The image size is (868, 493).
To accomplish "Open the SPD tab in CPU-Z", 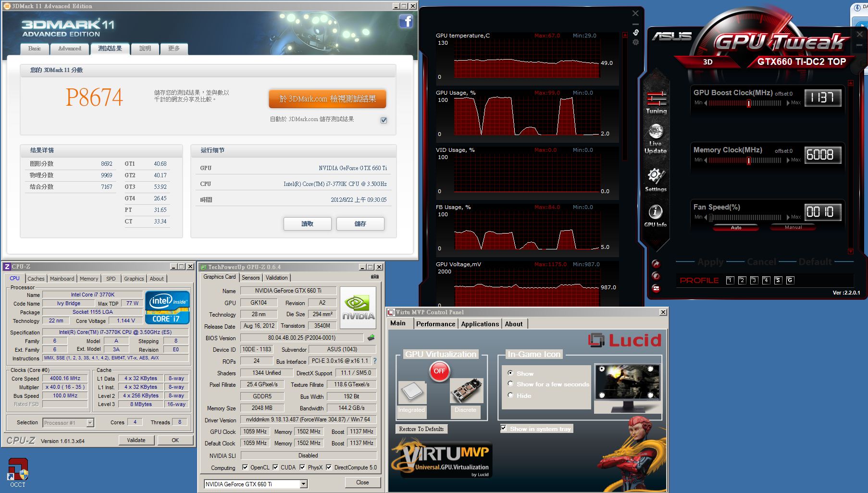I will tap(111, 279).
